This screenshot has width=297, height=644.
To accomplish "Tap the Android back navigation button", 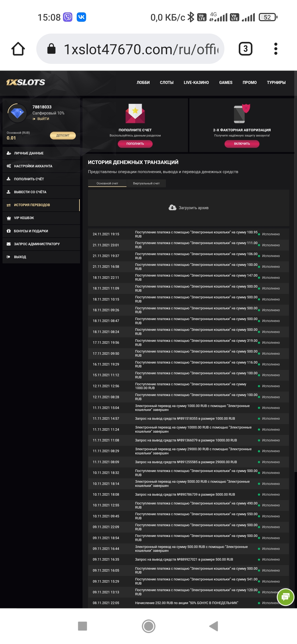I will (x=214, y=626).
